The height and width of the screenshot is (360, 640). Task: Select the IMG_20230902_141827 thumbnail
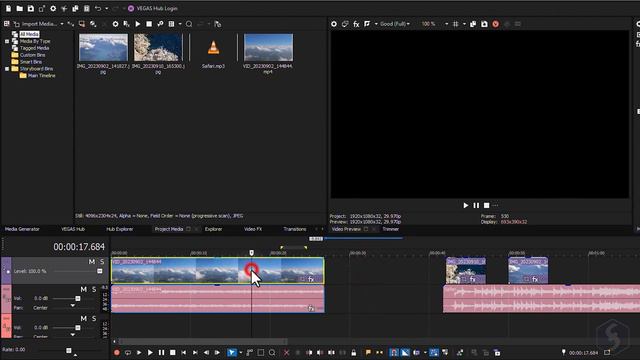(103, 47)
